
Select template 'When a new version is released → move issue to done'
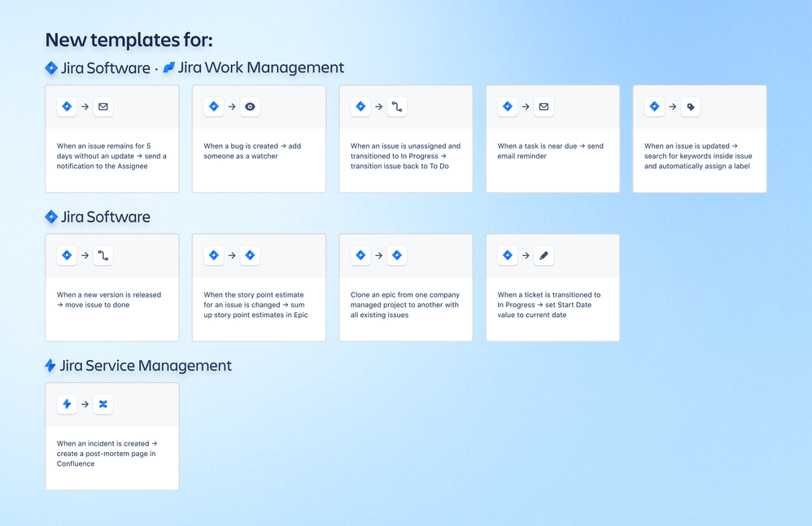pyautogui.click(x=111, y=288)
